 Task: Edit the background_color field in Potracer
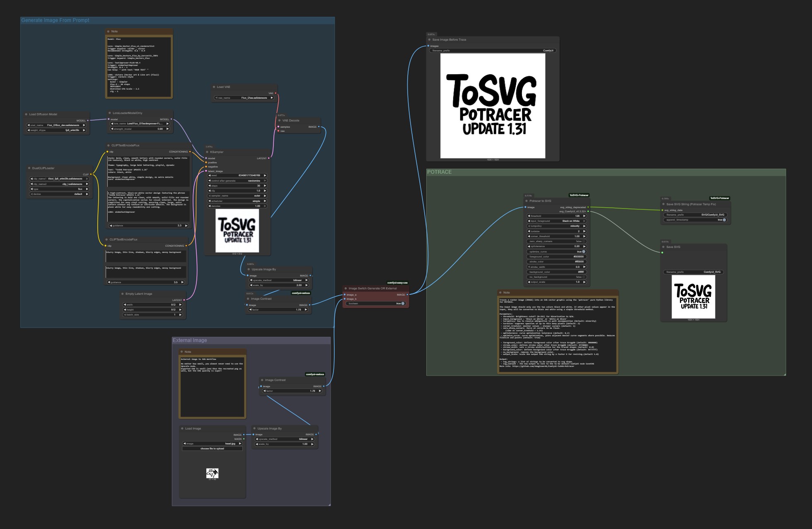pyautogui.click(x=556, y=272)
